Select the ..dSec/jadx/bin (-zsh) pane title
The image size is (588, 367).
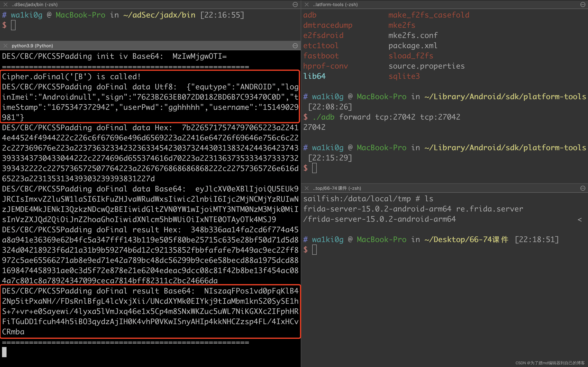35,4
